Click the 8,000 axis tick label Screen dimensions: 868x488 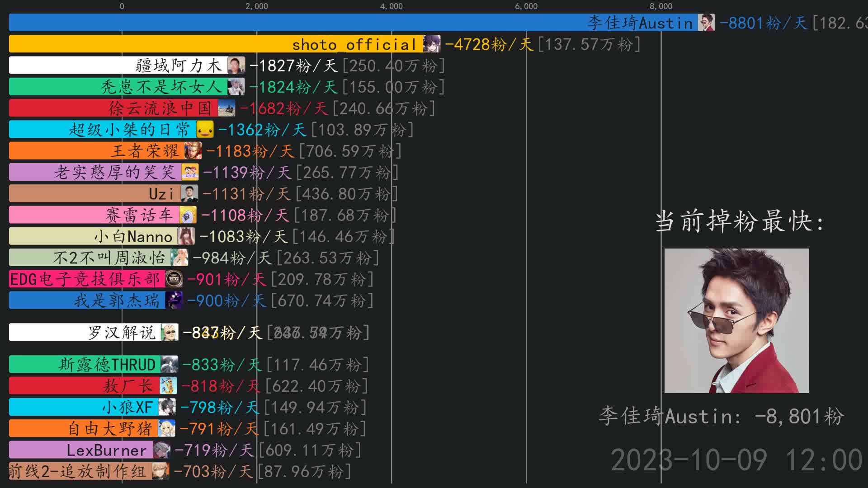(x=661, y=6)
